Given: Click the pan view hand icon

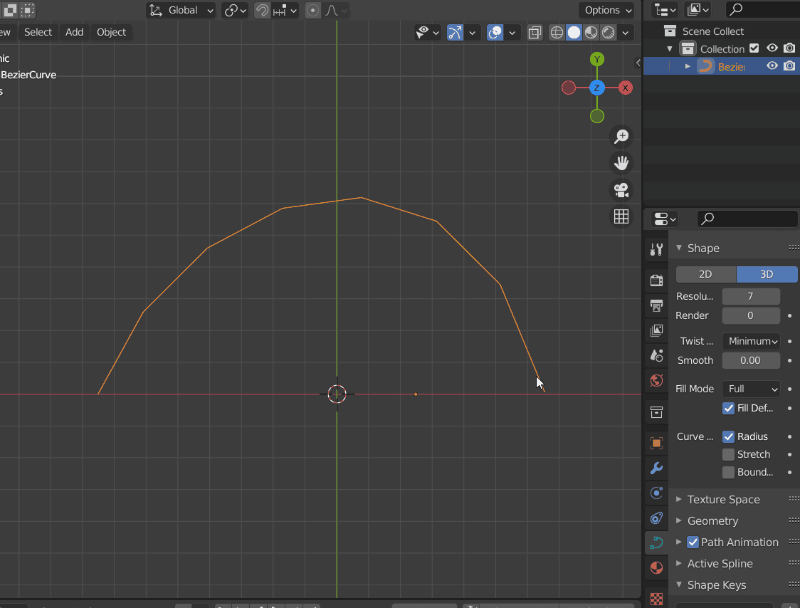Looking at the screenshot, I should pos(621,163).
